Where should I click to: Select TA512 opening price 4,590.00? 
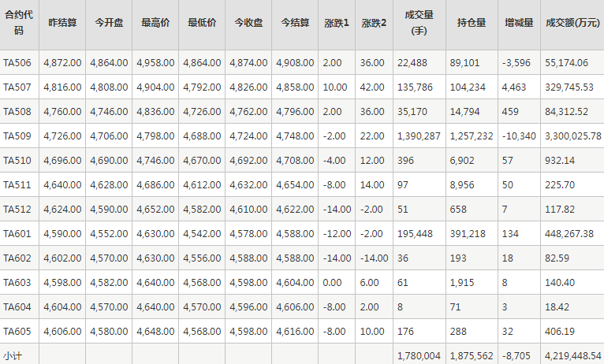point(109,210)
